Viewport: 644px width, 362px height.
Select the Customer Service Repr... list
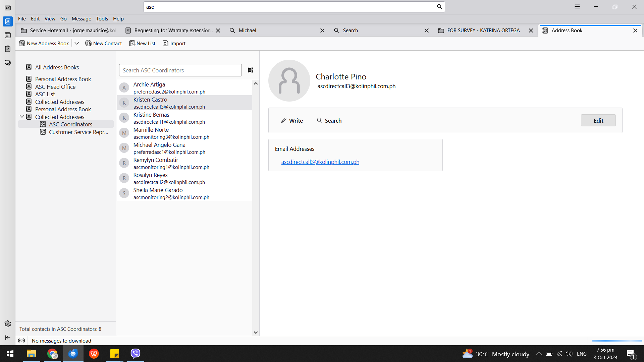click(78, 132)
